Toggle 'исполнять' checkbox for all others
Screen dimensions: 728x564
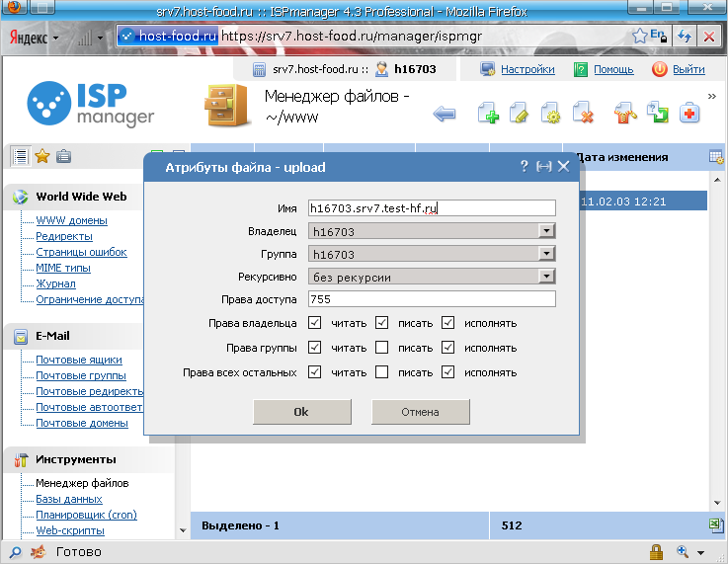(448, 372)
